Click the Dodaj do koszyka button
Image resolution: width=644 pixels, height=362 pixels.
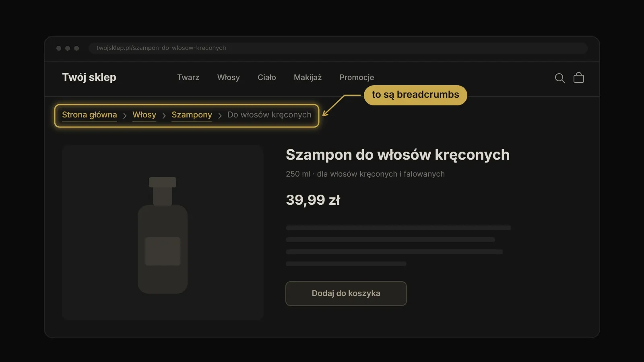coord(346,294)
